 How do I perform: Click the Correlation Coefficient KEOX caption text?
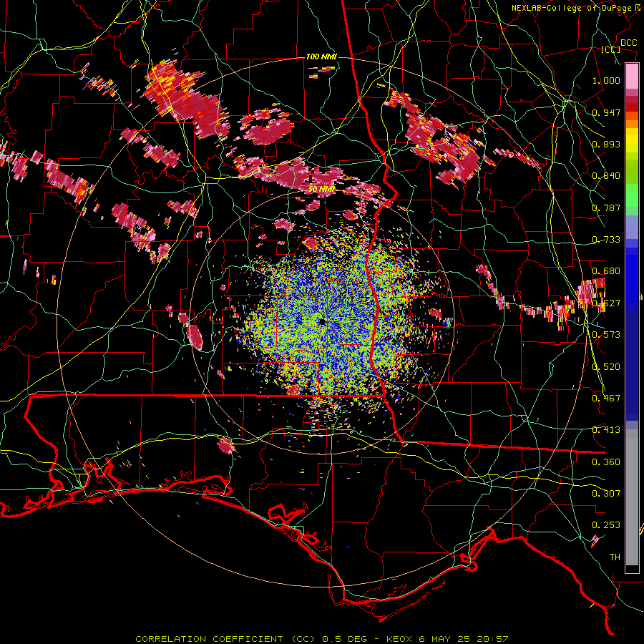point(321,639)
